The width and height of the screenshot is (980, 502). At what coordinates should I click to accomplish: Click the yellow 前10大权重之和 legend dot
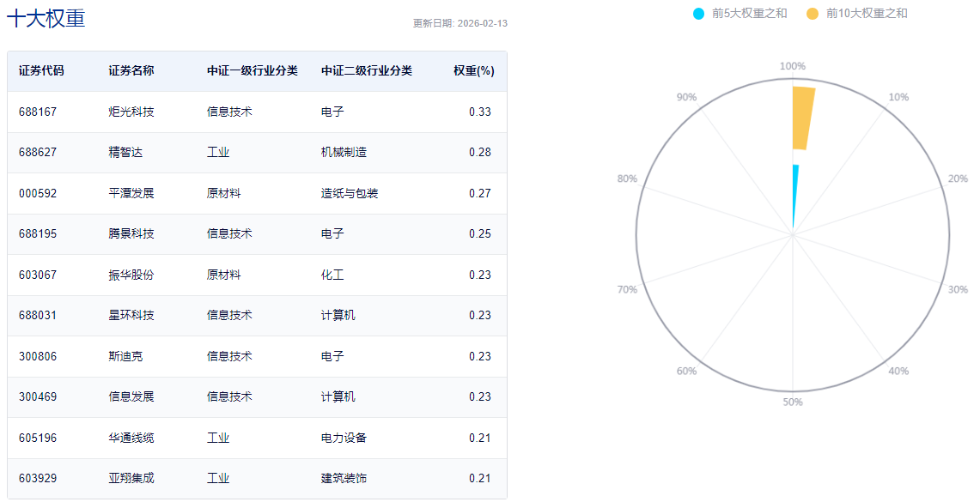click(x=813, y=14)
